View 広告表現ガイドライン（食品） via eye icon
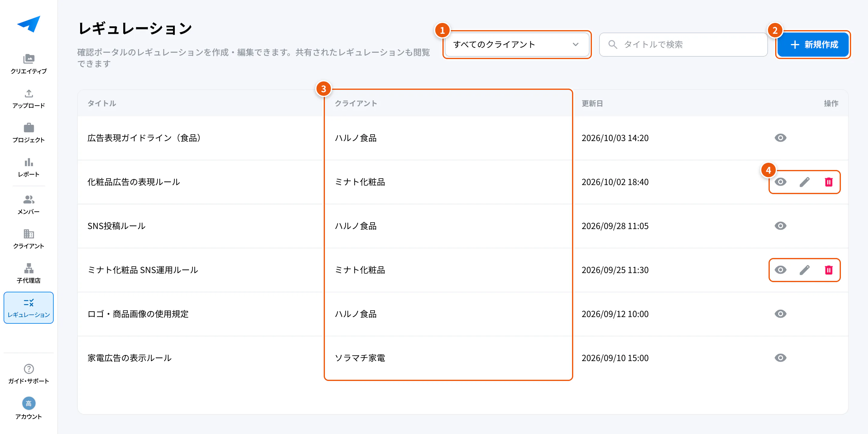Screen dimensions: 868x434 coord(780,138)
